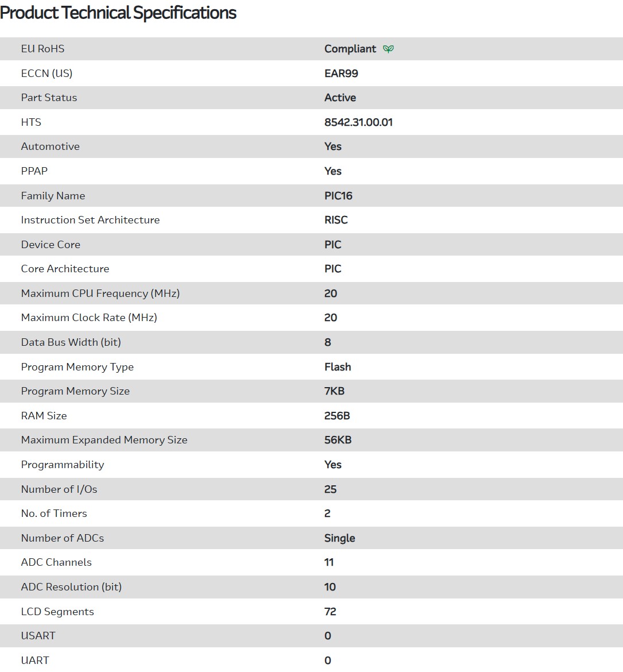The width and height of the screenshot is (623, 672).
Task: Select the Maximum CPU Frequency (MHz) label
Action: (100, 293)
